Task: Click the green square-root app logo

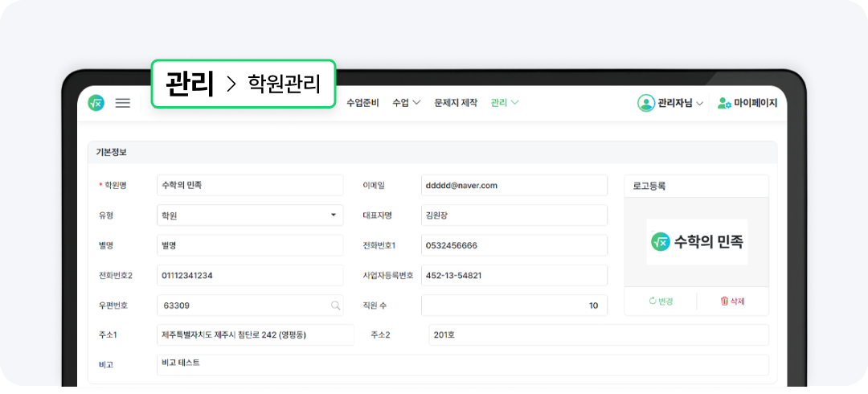Action: point(96,103)
